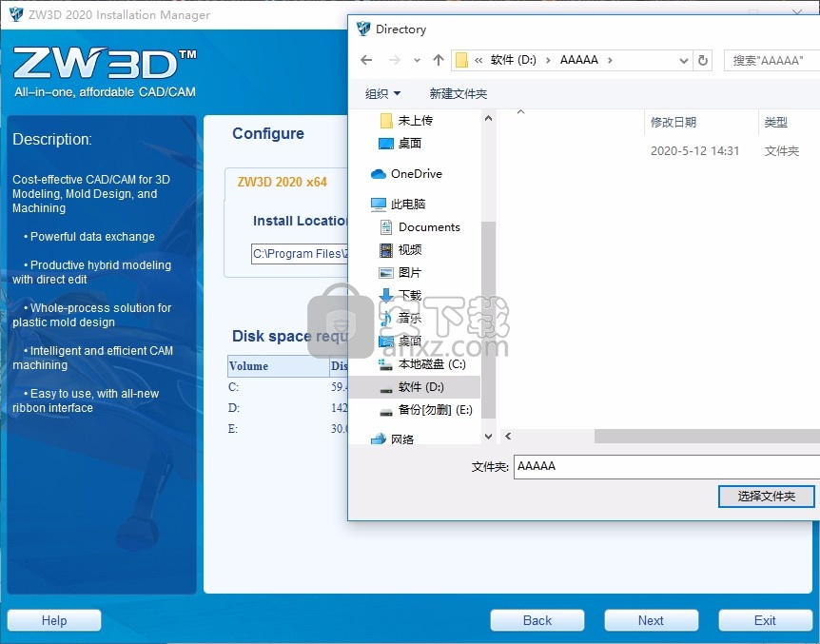Click the 视频 film icon

tap(386, 250)
